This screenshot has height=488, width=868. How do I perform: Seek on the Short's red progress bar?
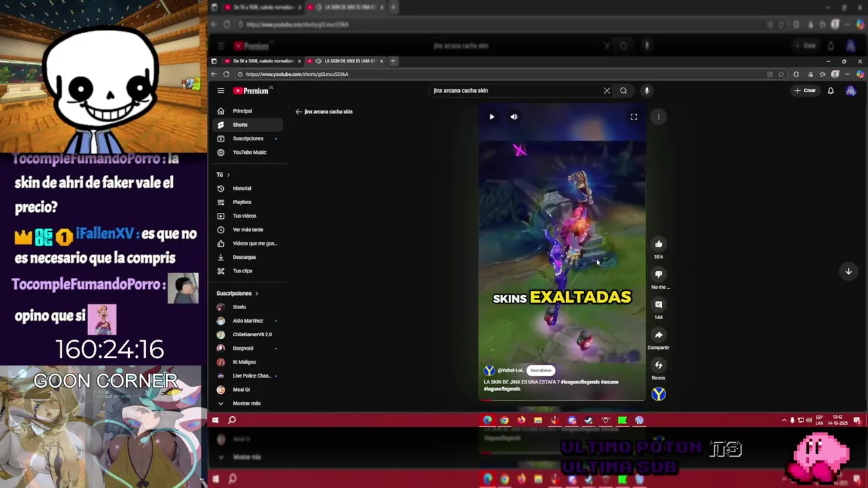tap(562, 400)
